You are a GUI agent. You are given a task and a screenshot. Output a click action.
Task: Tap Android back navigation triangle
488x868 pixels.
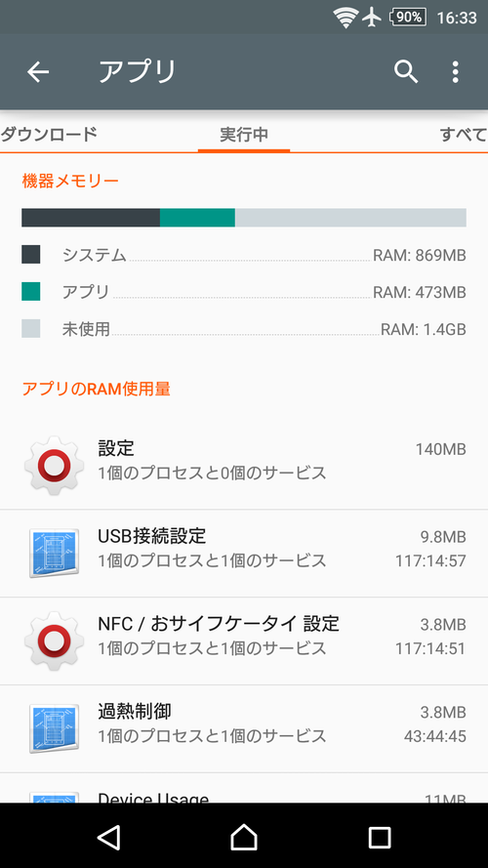108,837
